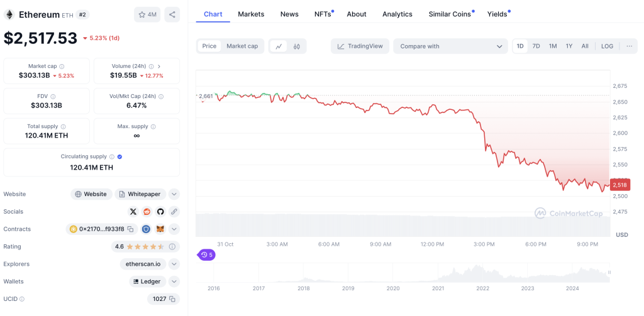Image resolution: width=644 pixels, height=316 pixels.
Task: Switch to the Analytics tab
Action: point(397,14)
